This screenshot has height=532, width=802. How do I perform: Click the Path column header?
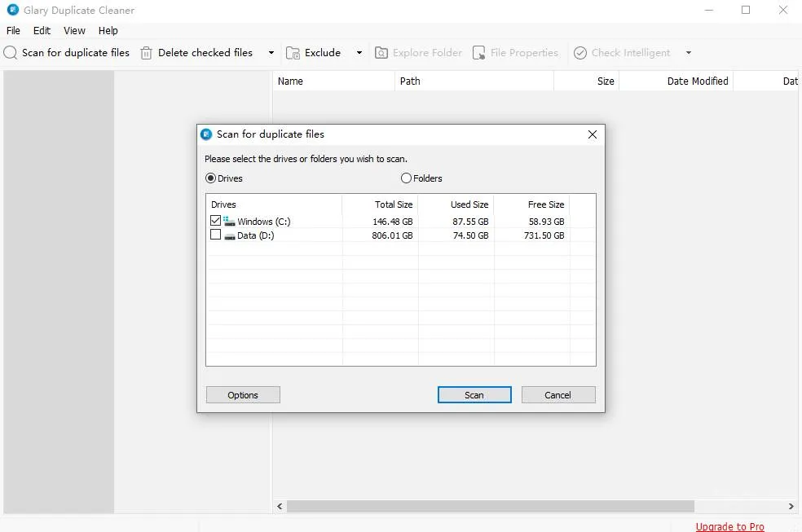474,81
